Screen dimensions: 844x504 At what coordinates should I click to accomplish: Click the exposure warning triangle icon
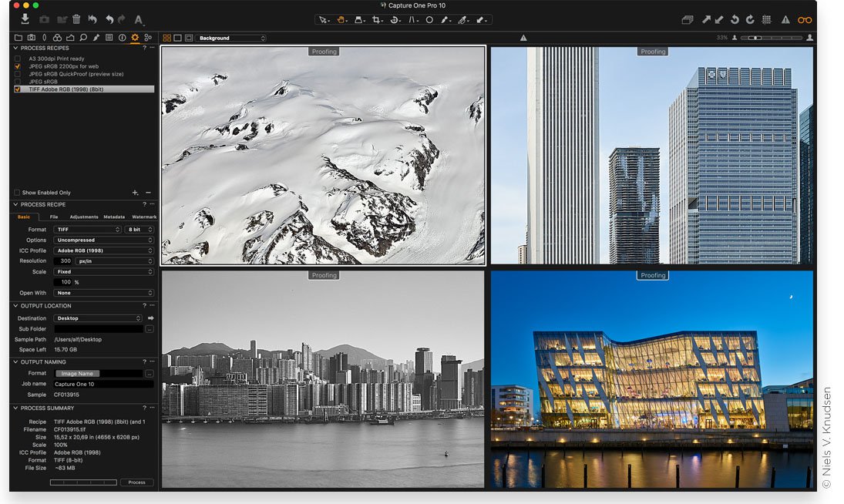point(785,20)
